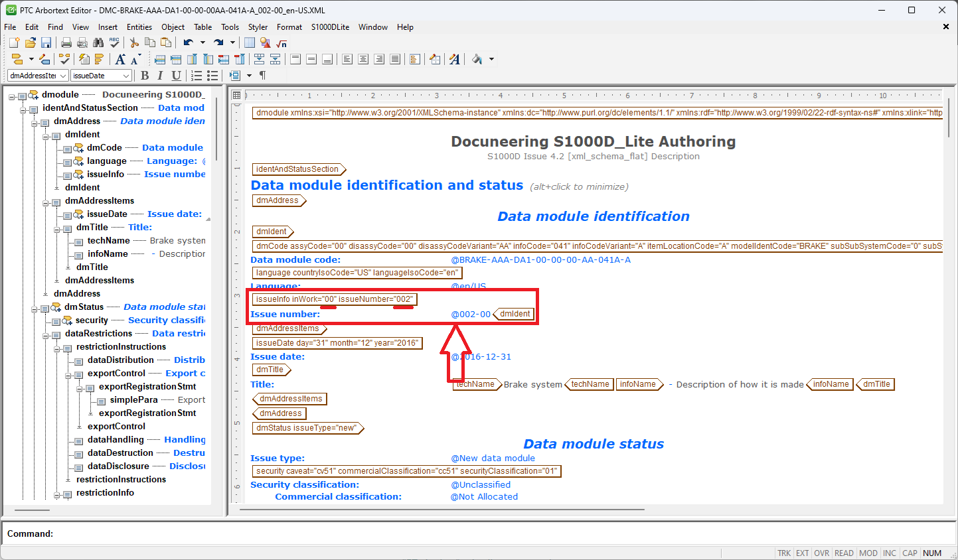This screenshot has width=958, height=560.
Task: Open the dmAddressItems element dropdown
Action: pos(63,76)
